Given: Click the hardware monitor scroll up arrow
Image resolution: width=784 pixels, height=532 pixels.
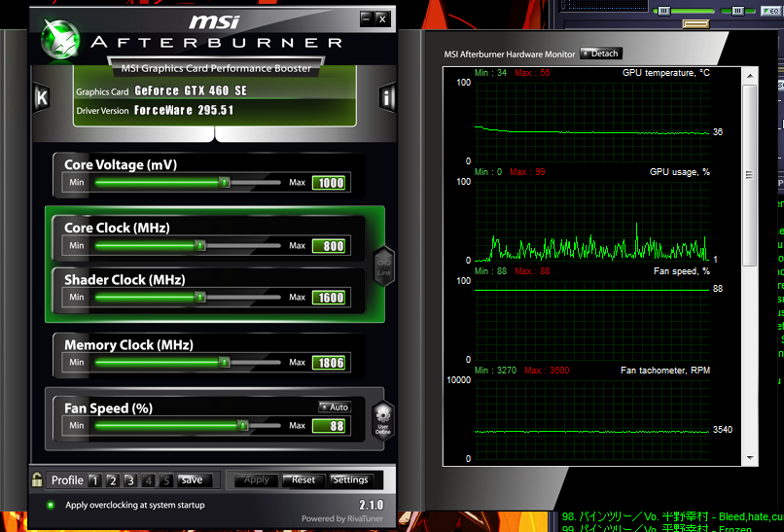Looking at the screenshot, I should tap(750, 76).
